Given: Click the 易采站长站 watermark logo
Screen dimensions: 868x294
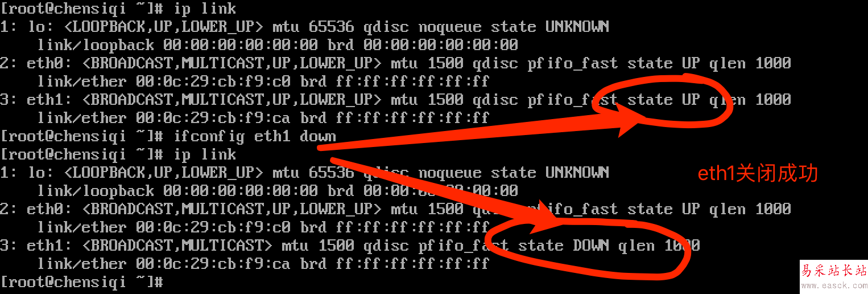Looking at the screenshot, I should coord(834,270).
